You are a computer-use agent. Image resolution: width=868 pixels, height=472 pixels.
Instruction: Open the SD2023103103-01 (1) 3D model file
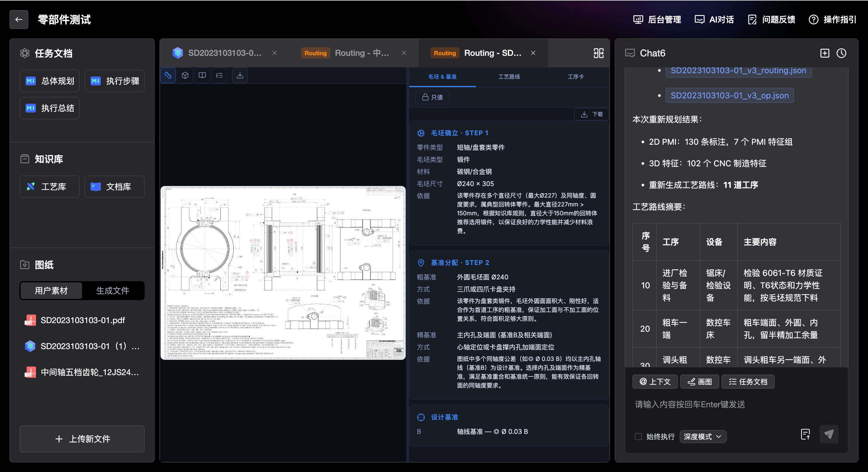pyautogui.click(x=82, y=346)
